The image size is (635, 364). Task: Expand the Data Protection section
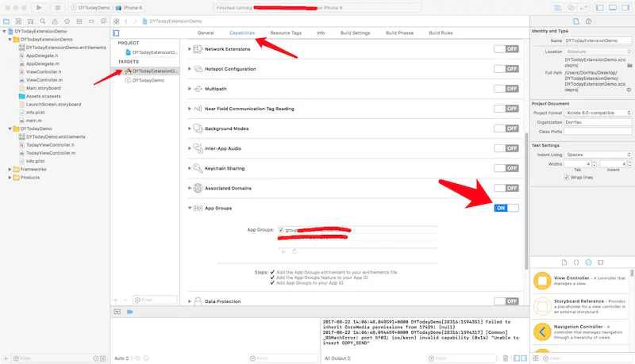(189, 301)
